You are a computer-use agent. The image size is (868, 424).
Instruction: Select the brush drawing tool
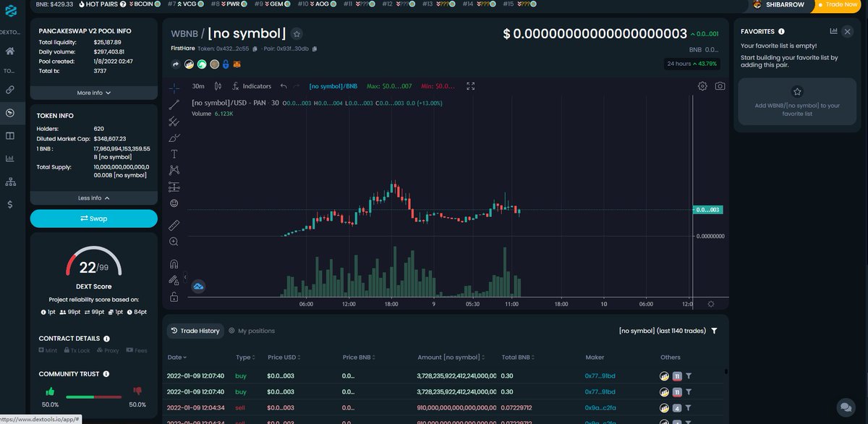click(174, 137)
